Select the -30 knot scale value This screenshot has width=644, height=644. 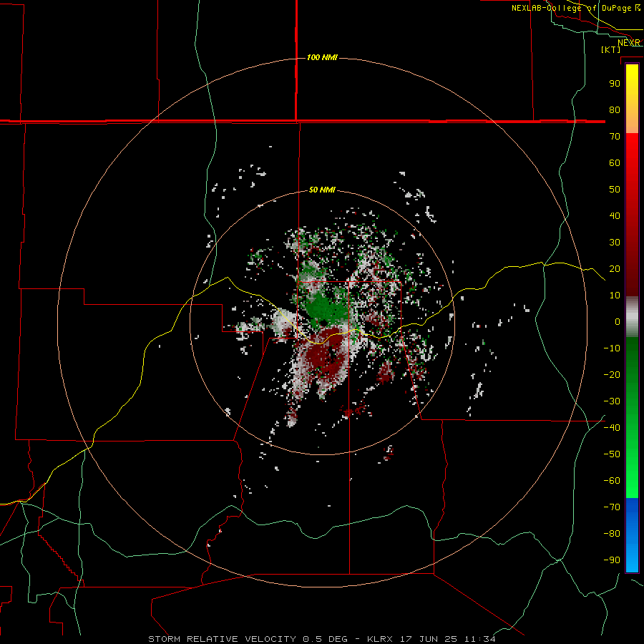[612, 401]
